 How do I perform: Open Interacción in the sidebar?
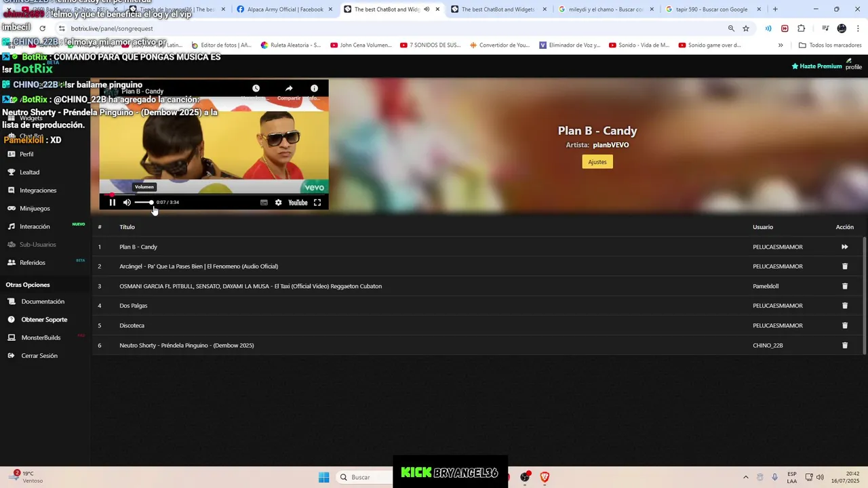pos(35,226)
